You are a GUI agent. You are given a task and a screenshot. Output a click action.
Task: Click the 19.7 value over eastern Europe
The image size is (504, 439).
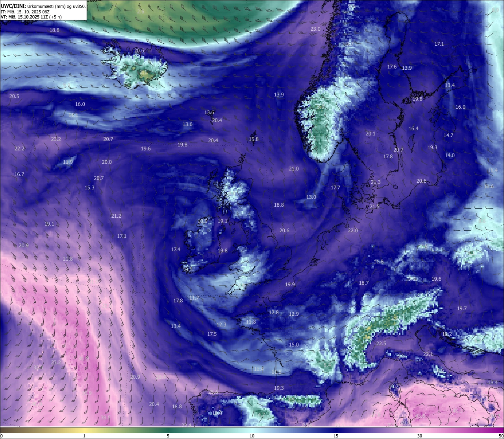[461, 309]
